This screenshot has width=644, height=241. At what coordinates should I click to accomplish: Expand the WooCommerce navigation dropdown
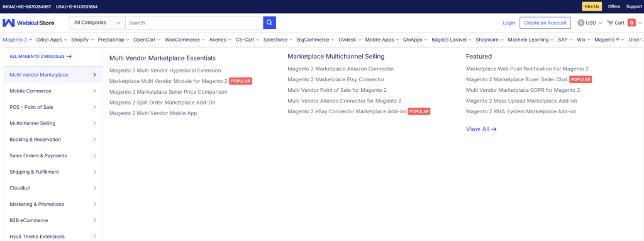[x=185, y=40]
